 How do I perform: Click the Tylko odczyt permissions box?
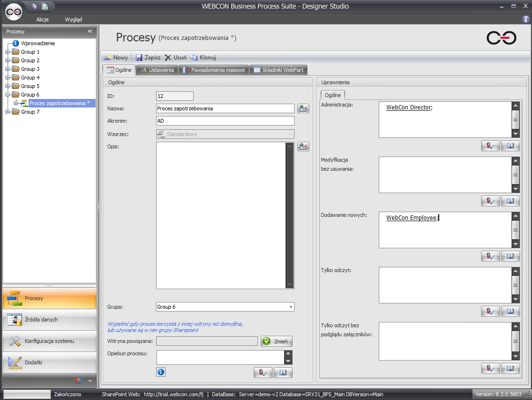coord(445,285)
